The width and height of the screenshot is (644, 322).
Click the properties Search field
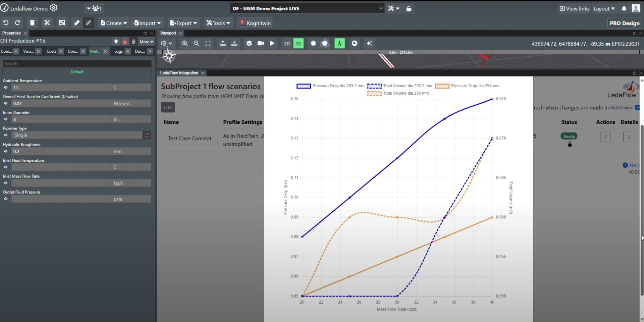click(77, 64)
